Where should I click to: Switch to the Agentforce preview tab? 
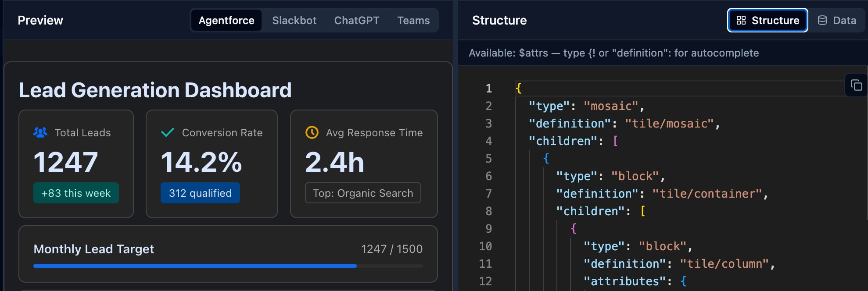226,20
